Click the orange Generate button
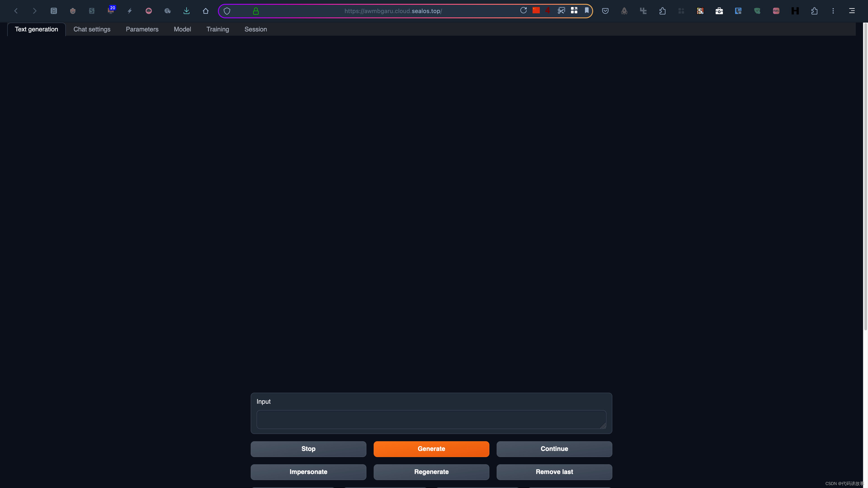This screenshot has height=488, width=868. 431,449
